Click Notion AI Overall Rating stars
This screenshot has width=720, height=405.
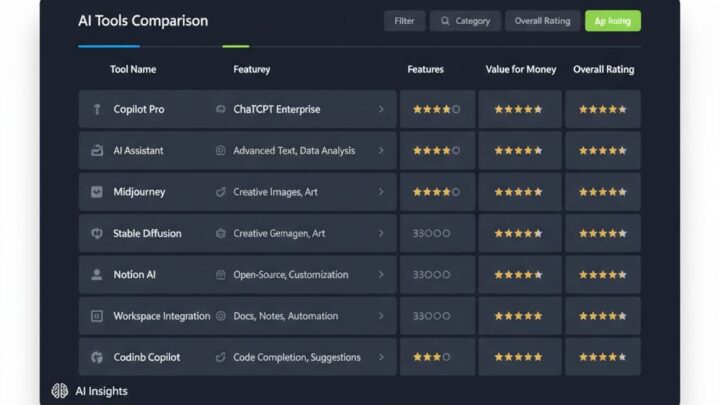point(603,275)
